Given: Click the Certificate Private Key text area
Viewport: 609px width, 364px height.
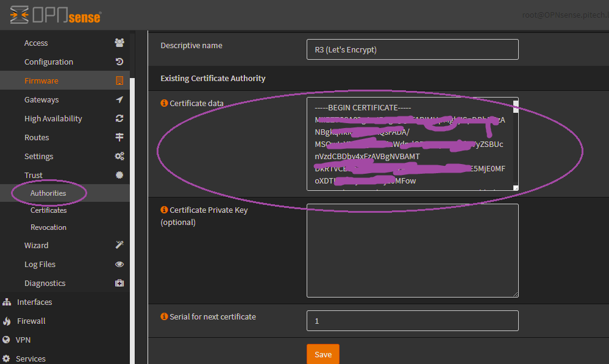Looking at the screenshot, I should (x=412, y=250).
